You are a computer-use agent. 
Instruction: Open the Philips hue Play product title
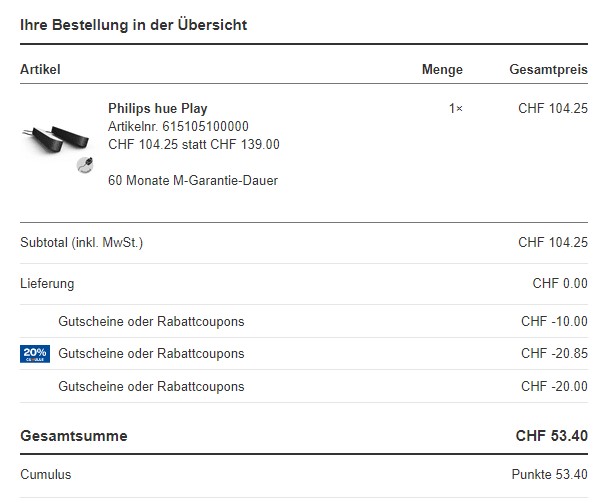point(157,108)
